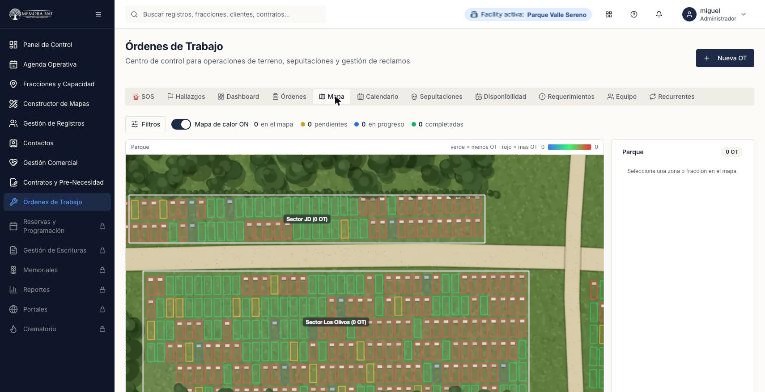This screenshot has width=765, height=392.
Task: Click lock icon beside Gestión de Escrituras
Action: click(x=102, y=250)
